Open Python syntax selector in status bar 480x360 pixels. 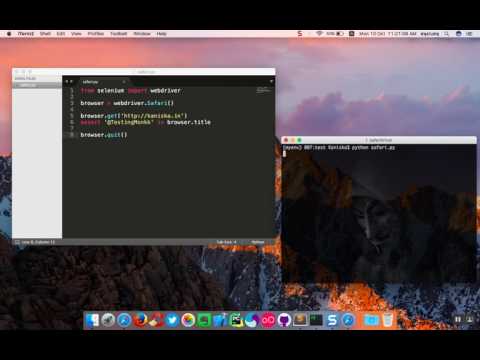coord(258,242)
